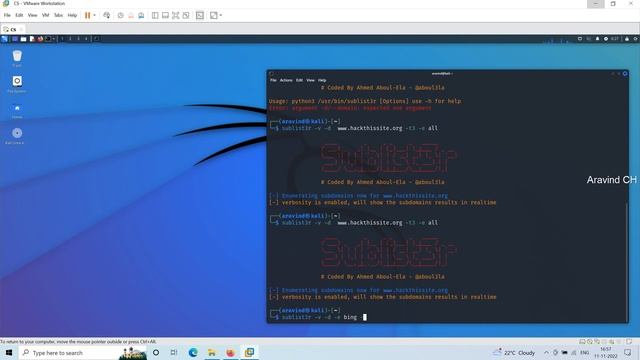Screen dimensions: 640x360
Task: Expand the stretch display dropdown arrow
Action: (221, 16)
